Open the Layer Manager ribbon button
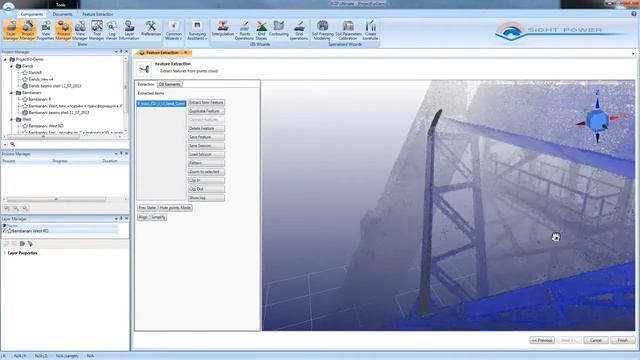Viewport: 640px width, 360px height. pyautogui.click(x=11, y=30)
